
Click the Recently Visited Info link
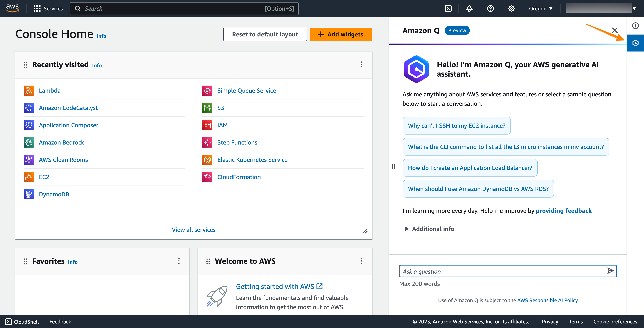coord(96,65)
